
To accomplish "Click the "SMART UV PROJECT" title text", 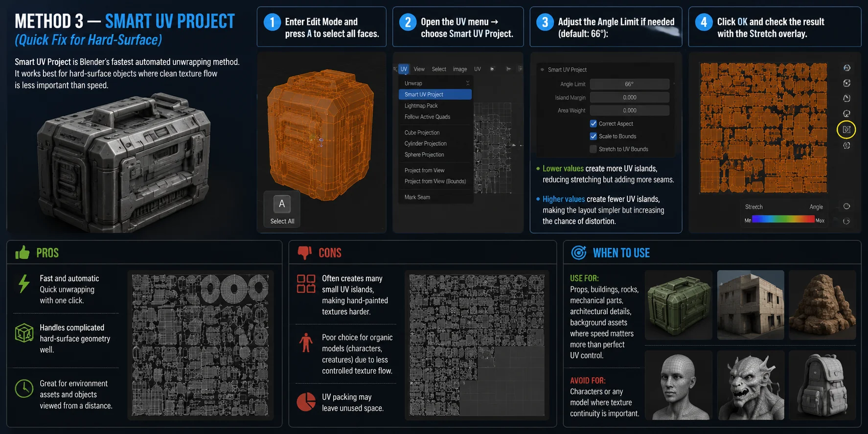I will 170,21.
